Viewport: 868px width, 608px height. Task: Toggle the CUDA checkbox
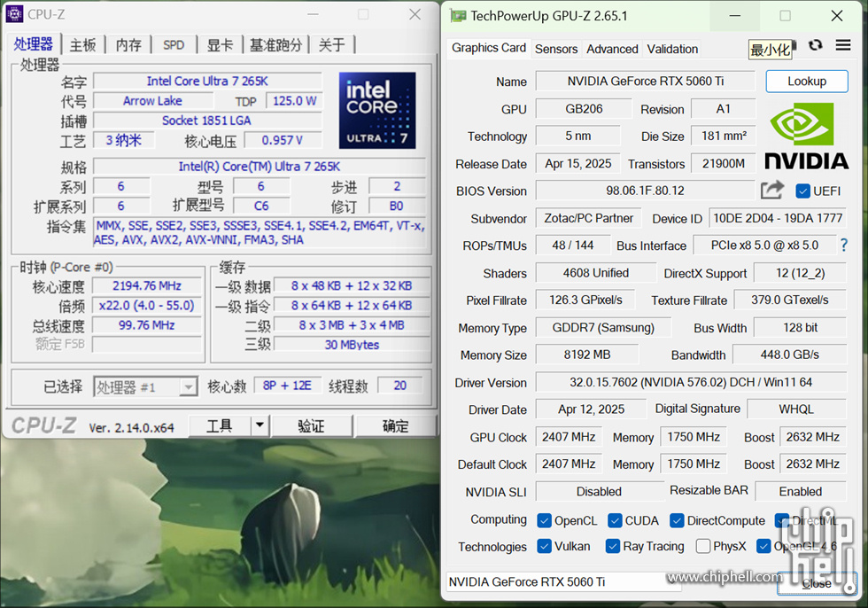615,520
